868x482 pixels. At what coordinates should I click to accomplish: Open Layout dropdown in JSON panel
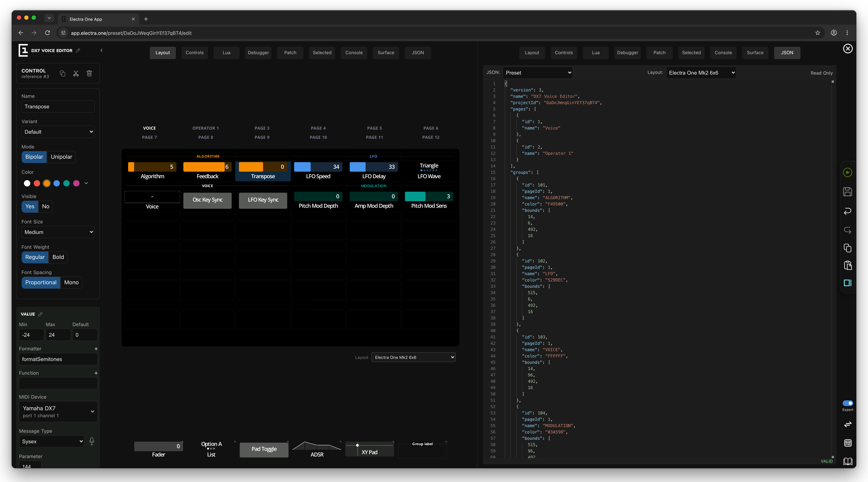701,73
